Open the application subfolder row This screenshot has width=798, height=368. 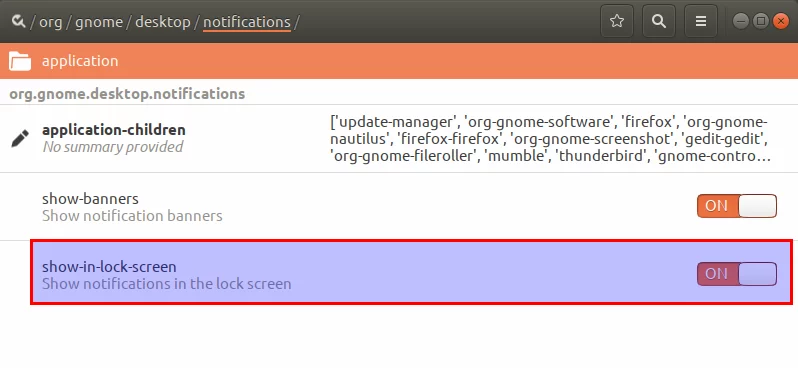point(399,61)
